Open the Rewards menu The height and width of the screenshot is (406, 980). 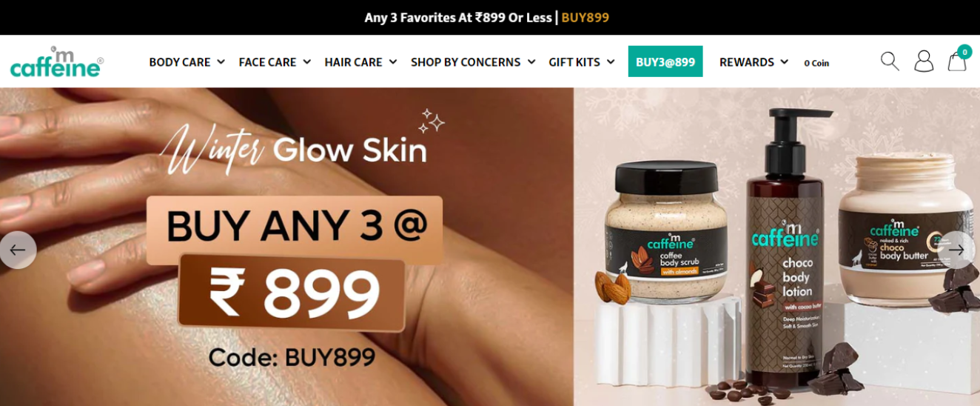tap(754, 62)
